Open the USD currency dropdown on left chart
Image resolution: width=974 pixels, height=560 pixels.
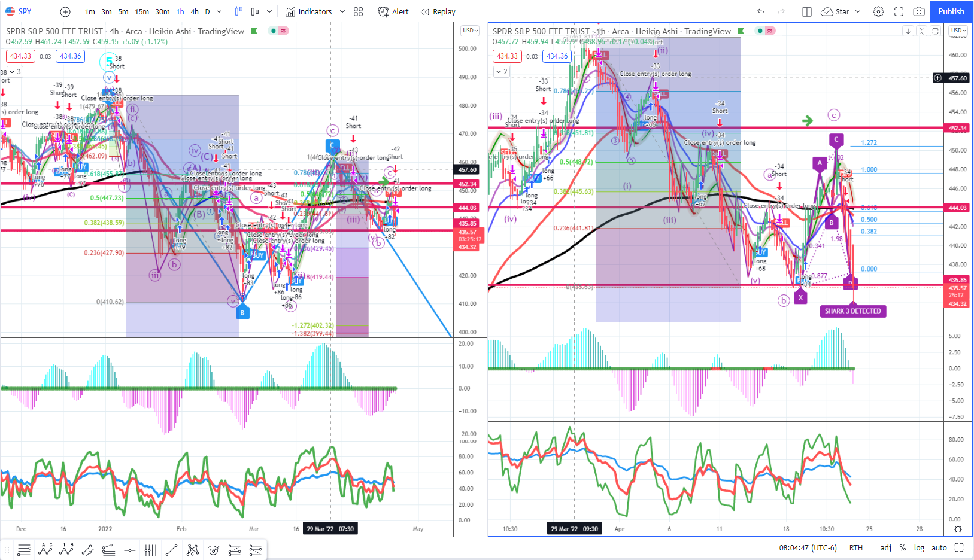click(469, 31)
